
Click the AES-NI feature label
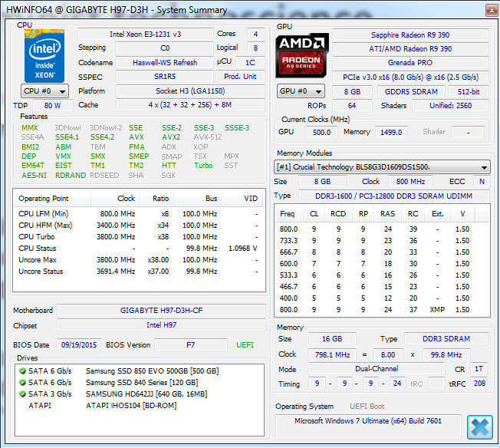point(34,176)
